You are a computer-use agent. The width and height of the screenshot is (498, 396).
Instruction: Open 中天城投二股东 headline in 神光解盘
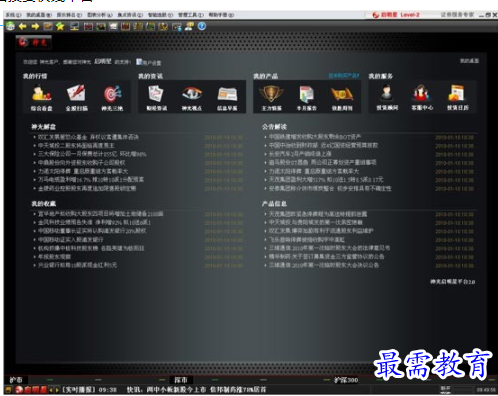click(76, 145)
